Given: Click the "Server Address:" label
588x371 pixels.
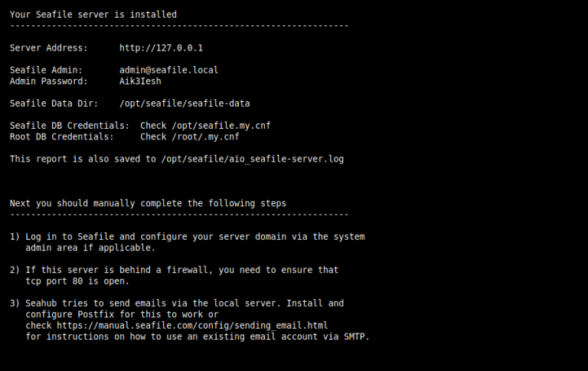Looking at the screenshot, I should pyautogui.click(x=48, y=48).
